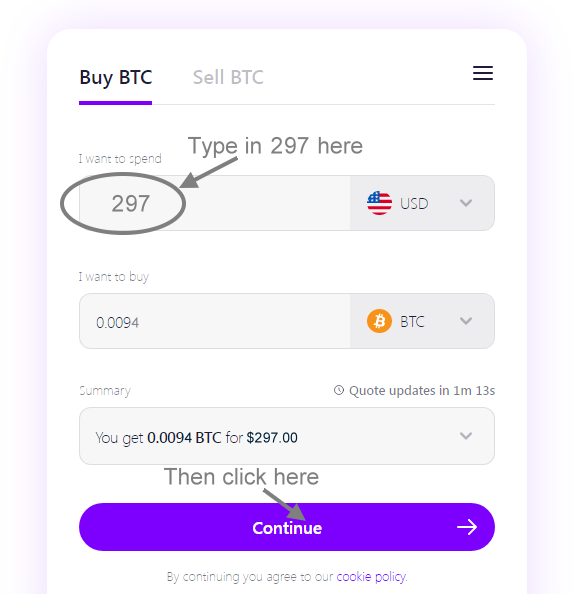Switch to the Buy BTC tab

coord(116,77)
